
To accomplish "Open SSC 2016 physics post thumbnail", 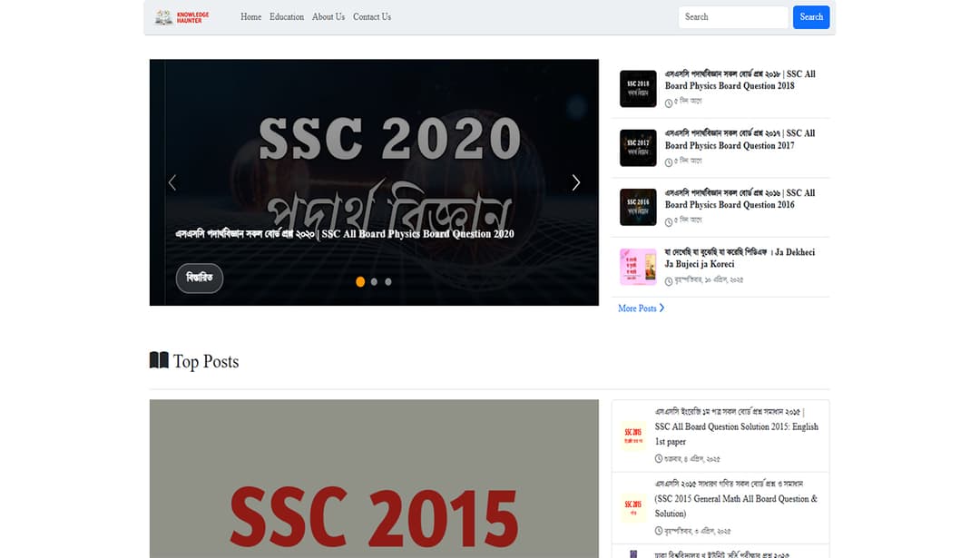I will (638, 207).
